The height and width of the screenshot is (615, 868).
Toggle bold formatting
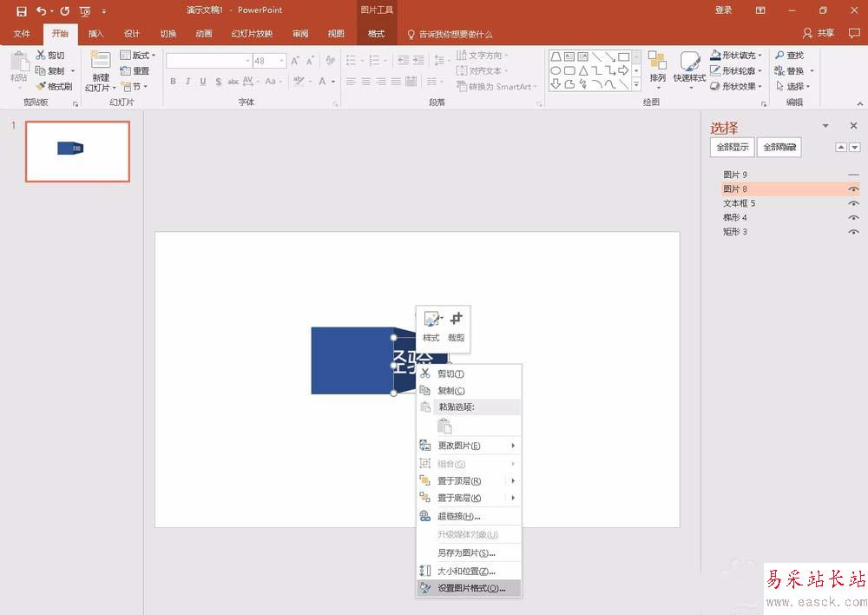(174, 82)
